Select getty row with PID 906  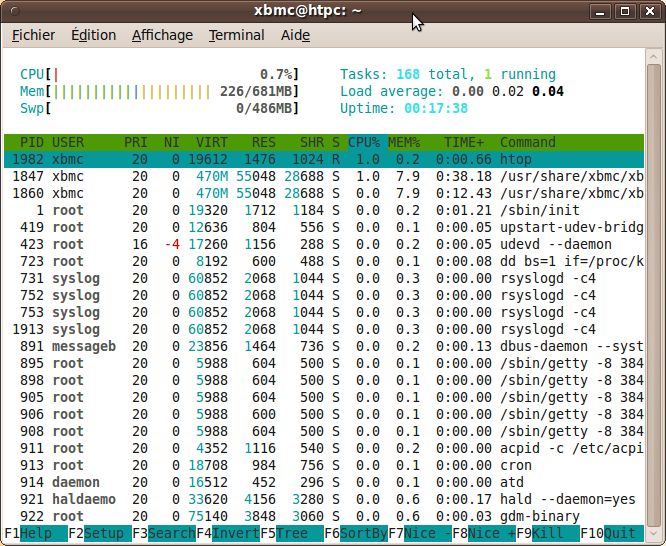[324, 414]
